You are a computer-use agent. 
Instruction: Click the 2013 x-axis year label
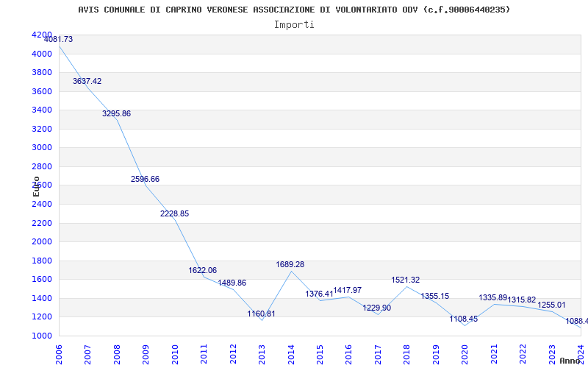click(x=262, y=355)
